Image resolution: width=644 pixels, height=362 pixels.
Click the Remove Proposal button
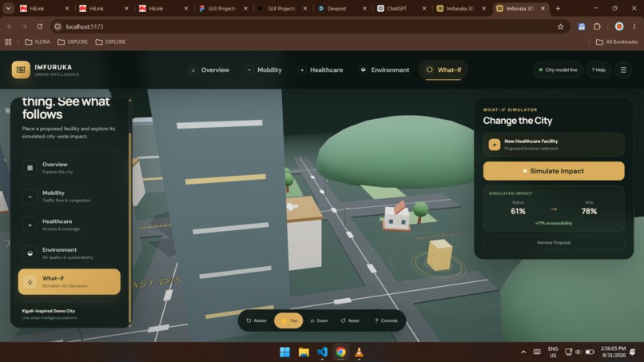(x=554, y=242)
